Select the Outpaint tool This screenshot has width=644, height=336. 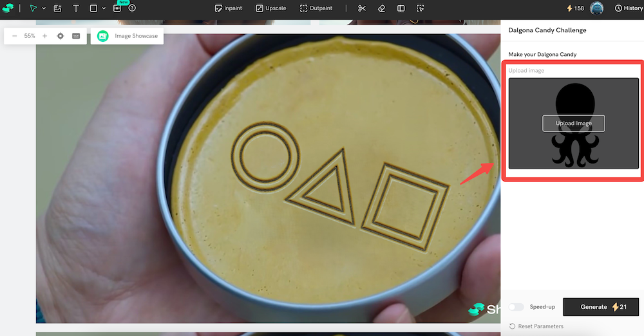pos(316,8)
